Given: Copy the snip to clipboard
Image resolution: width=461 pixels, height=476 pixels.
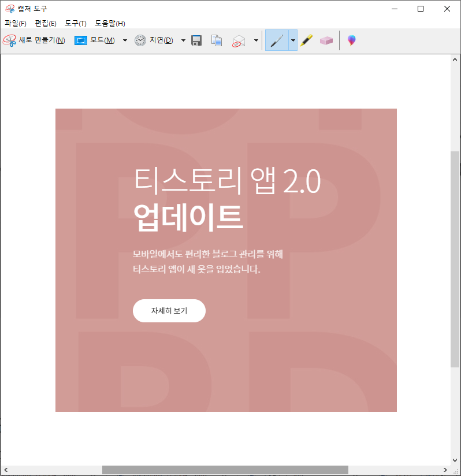Looking at the screenshot, I should (x=217, y=40).
